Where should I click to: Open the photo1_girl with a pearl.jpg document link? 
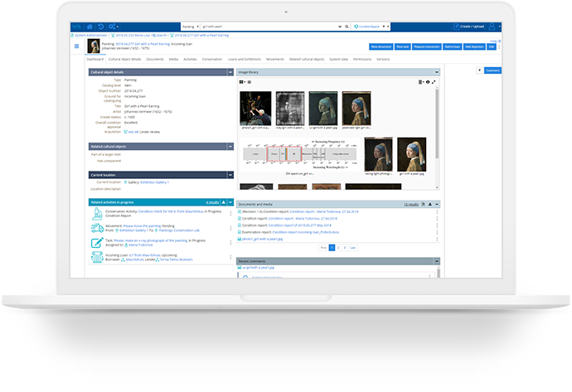coord(262,240)
